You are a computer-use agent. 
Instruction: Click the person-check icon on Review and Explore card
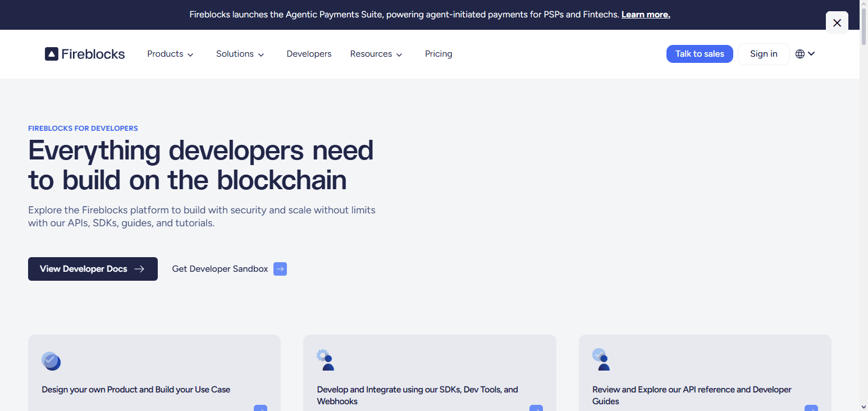coord(601,359)
